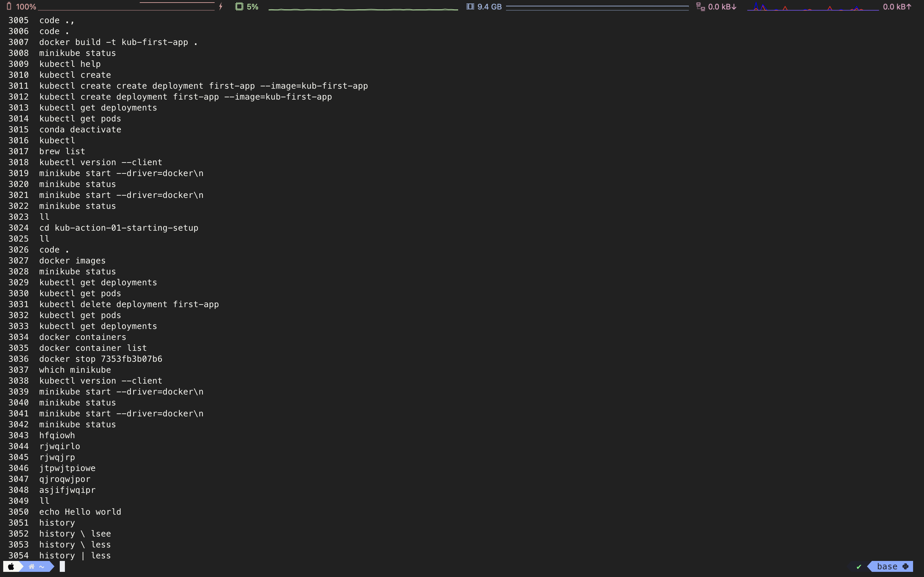Viewport: 924px width, 577px height.
Task: Click the base conda environment label
Action: [x=887, y=566]
